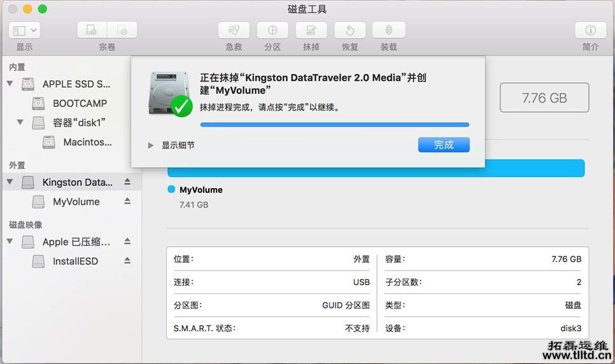Click the GUID 分区图 value
The width and height of the screenshot is (615, 364).
346,305
